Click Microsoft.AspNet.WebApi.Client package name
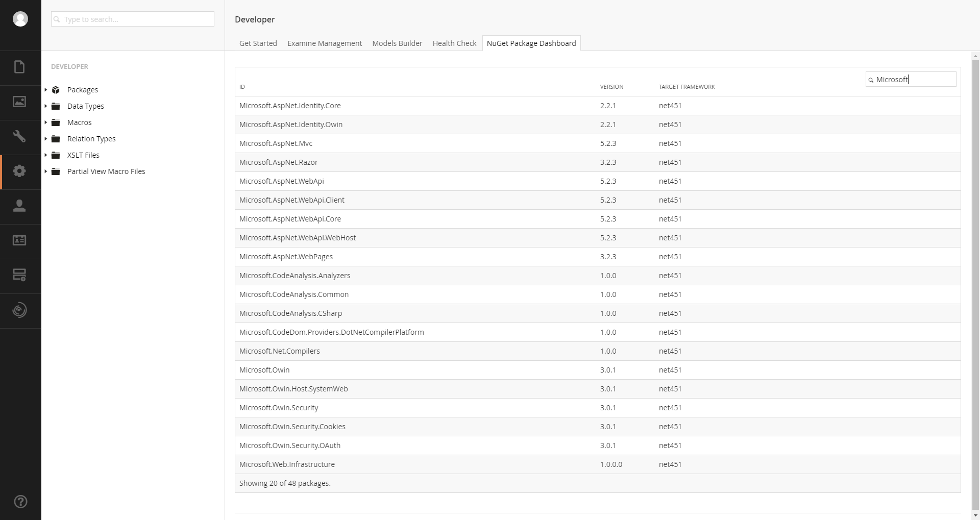Screen dimensions: 980x520 [291, 200]
